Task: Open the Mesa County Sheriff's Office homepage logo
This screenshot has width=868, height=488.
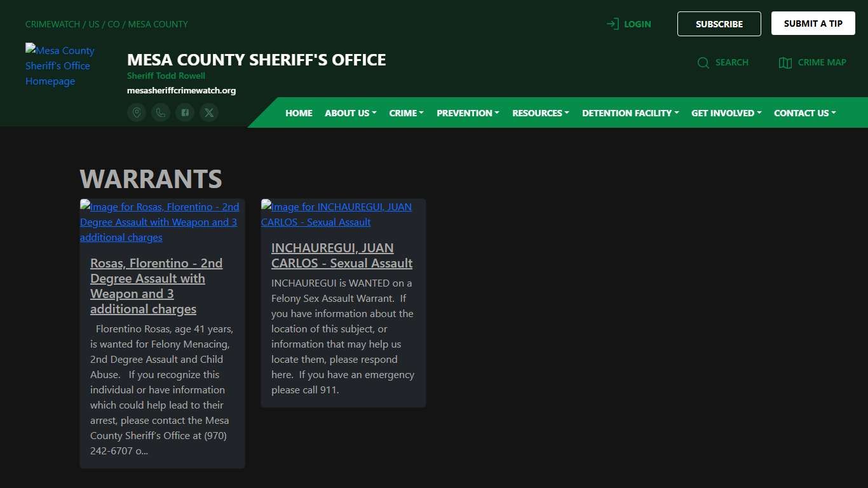Action: point(60,65)
